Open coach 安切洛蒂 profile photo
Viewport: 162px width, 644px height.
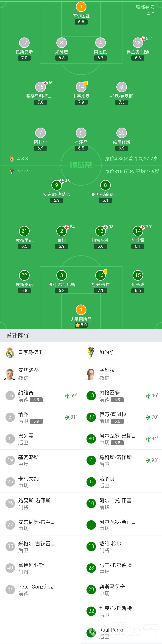tap(10, 374)
